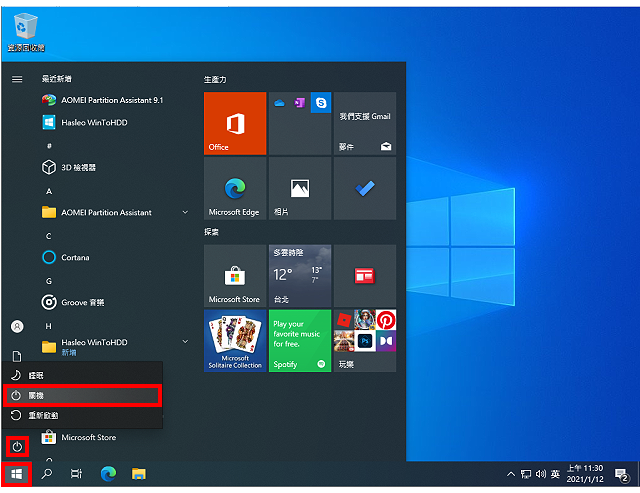The width and height of the screenshot is (640, 493).
Task: Click the Productivity tile group heading
Action: [215, 80]
